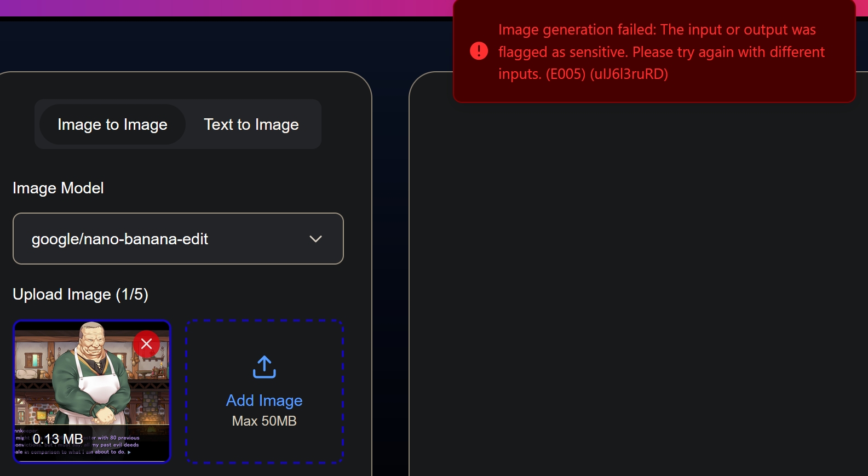The width and height of the screenshot is (868, 476).
Task: Click the Image Model label
Action: [x=58, y=188]
